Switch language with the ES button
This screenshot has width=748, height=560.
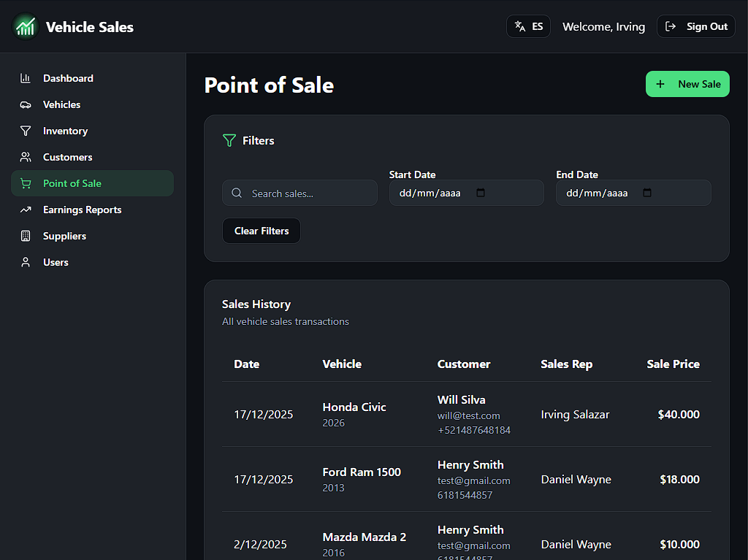point(528,26)
